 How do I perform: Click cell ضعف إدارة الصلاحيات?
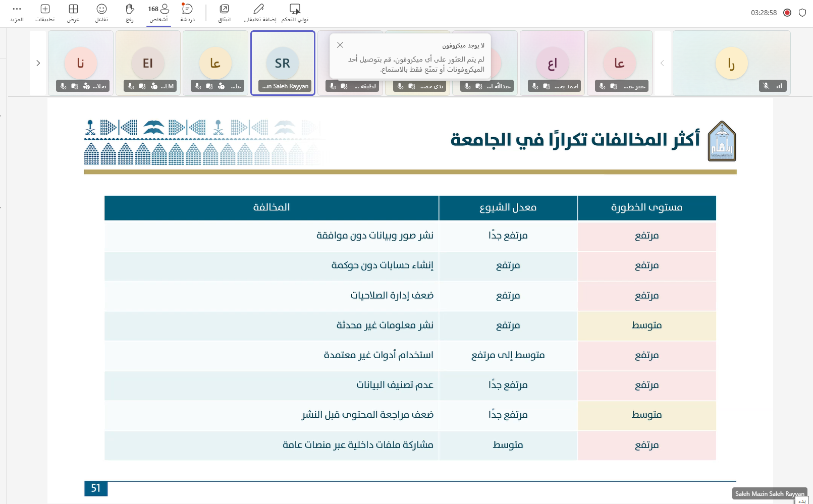(272, 295)
